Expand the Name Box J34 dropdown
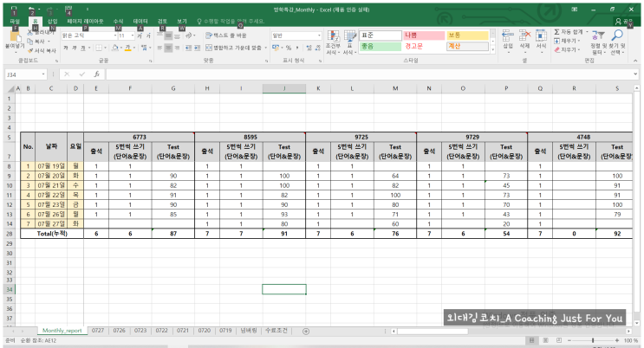644x348 pixels. pyautogui.click(x=43, y=74)
